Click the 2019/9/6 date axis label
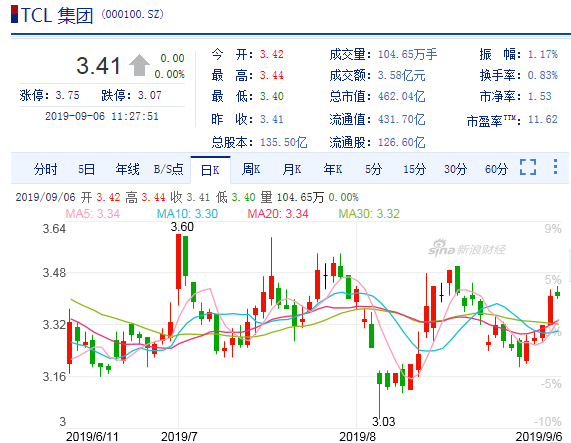 click(539, 436)
